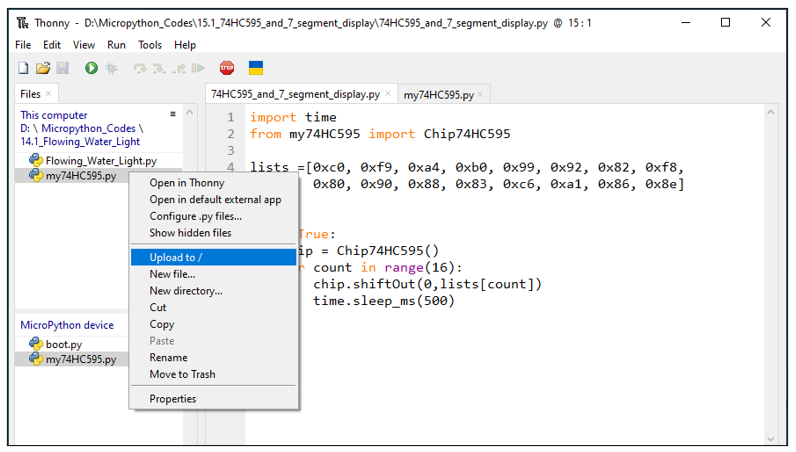Screen dimensions: 796x452
Task: Close the 74HC595_and_7_segment_display.py tab
Action: 388,94
